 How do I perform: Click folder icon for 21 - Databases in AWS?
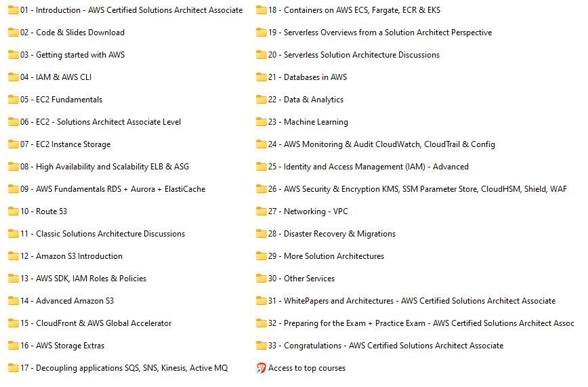click(x=261, y=77)
